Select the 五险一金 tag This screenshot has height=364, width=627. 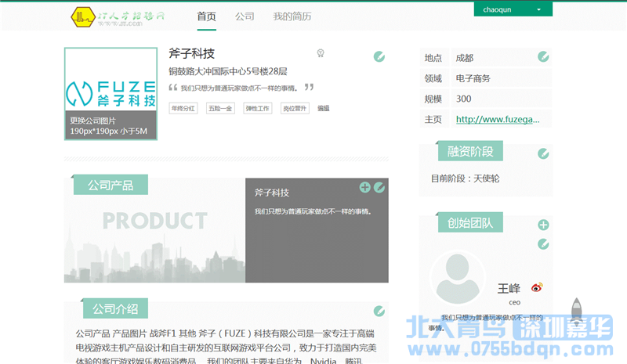click(220, 108)
